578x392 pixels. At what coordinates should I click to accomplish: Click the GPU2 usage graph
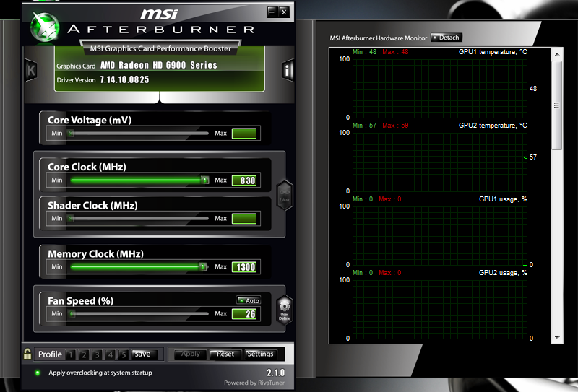pyautogui.click(x=439, y=309)
